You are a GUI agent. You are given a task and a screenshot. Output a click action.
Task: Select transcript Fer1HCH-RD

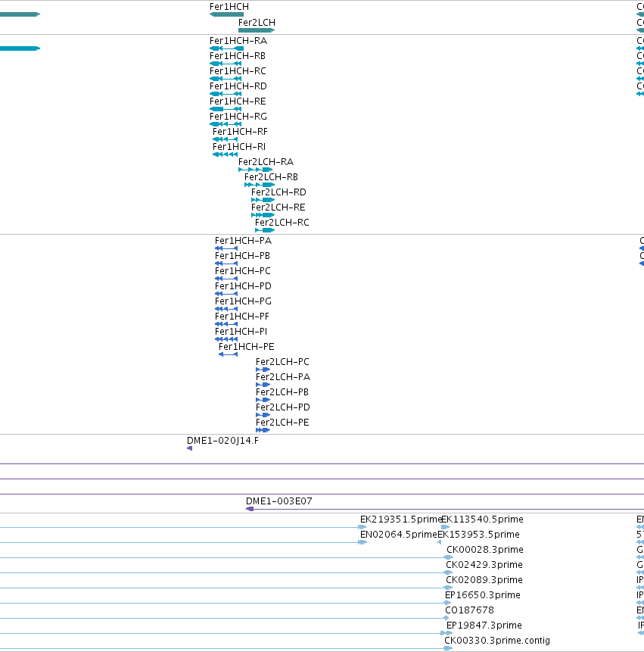pos(226,94)
